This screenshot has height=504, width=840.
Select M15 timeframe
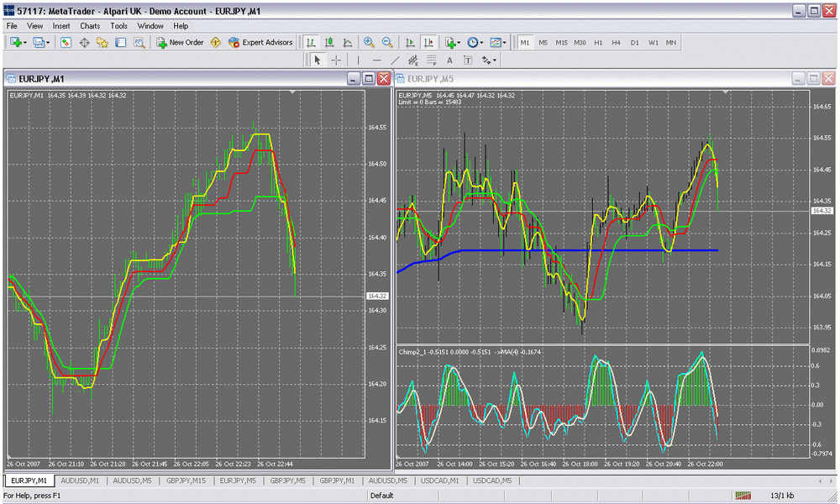561,42
